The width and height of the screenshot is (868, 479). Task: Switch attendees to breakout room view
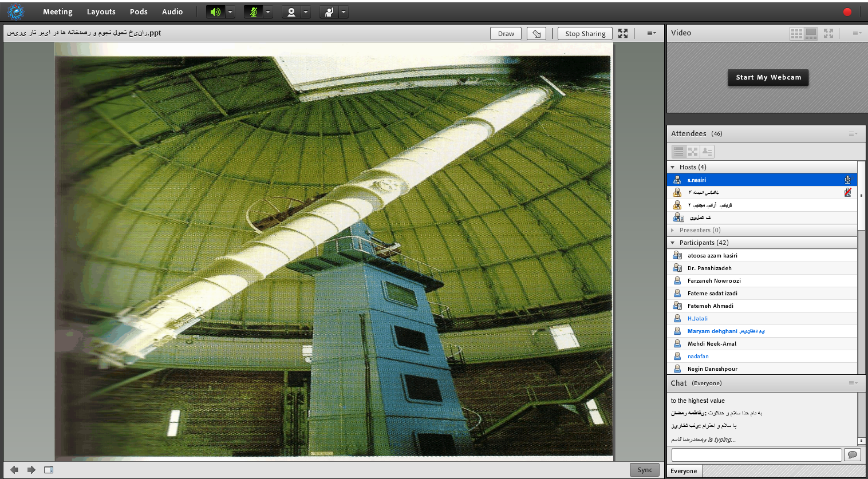693,152
